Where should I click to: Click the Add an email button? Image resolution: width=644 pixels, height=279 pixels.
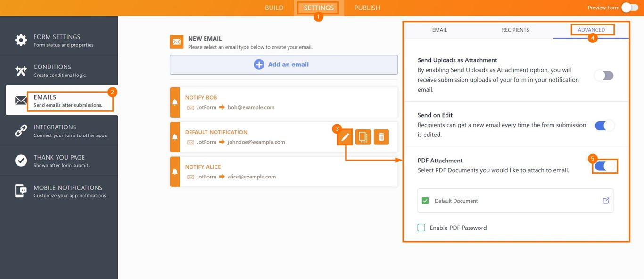click(x=284, y=65)
